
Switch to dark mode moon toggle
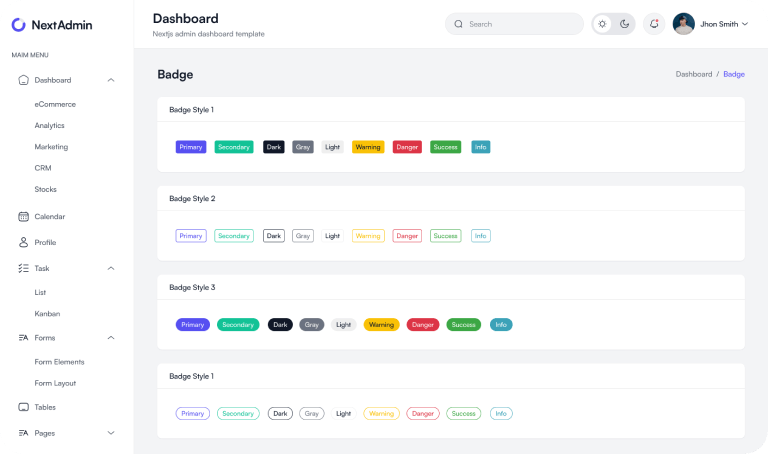pos(624,24)
